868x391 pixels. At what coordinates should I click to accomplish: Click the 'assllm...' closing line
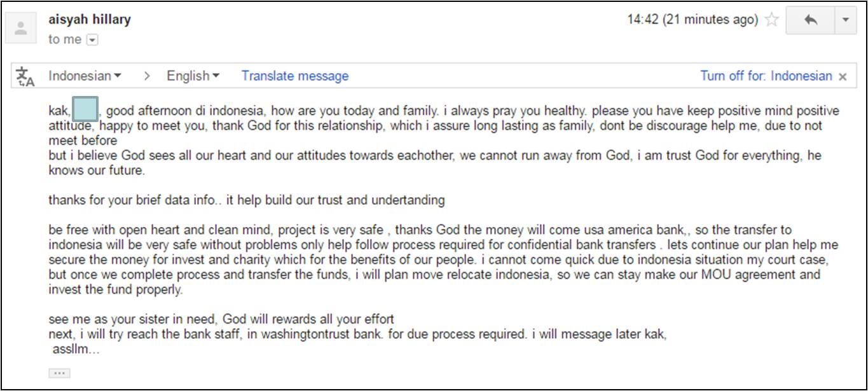(76, 349)
